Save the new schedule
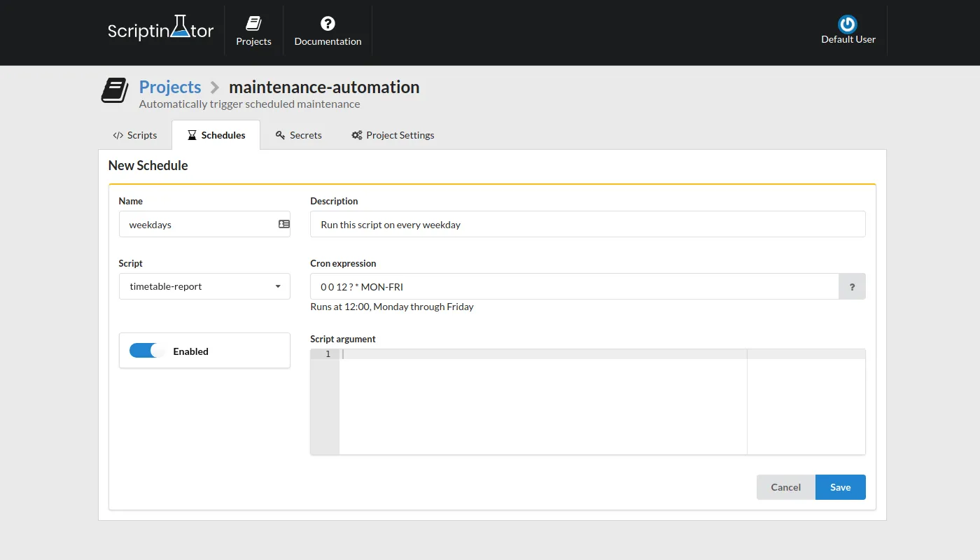Screen dimensions: 980x560 click(x=841, y=487)
